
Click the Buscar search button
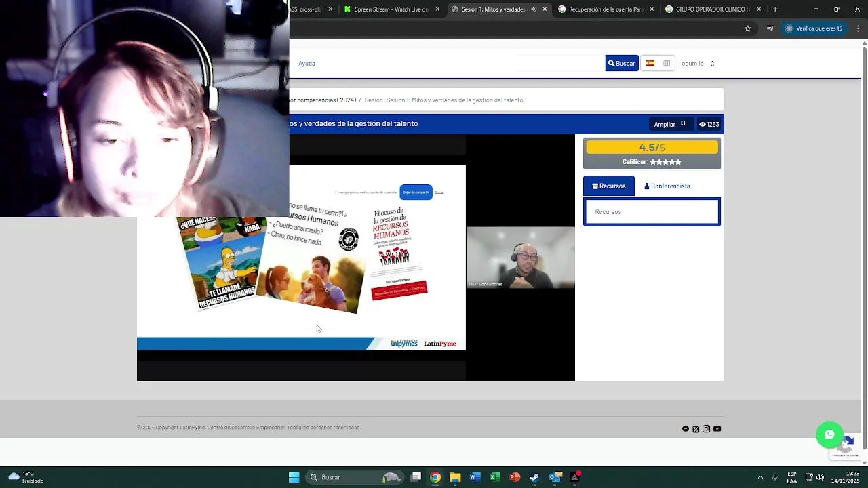pos(622,63)
